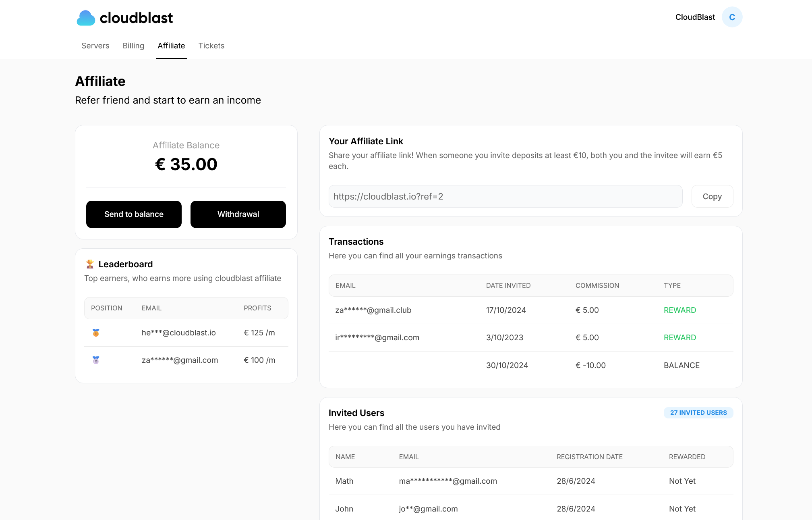The image size is (812, 520).
Task: Click the he***@cloudblast.io leaderboard entry
Action: pos(178,333)
